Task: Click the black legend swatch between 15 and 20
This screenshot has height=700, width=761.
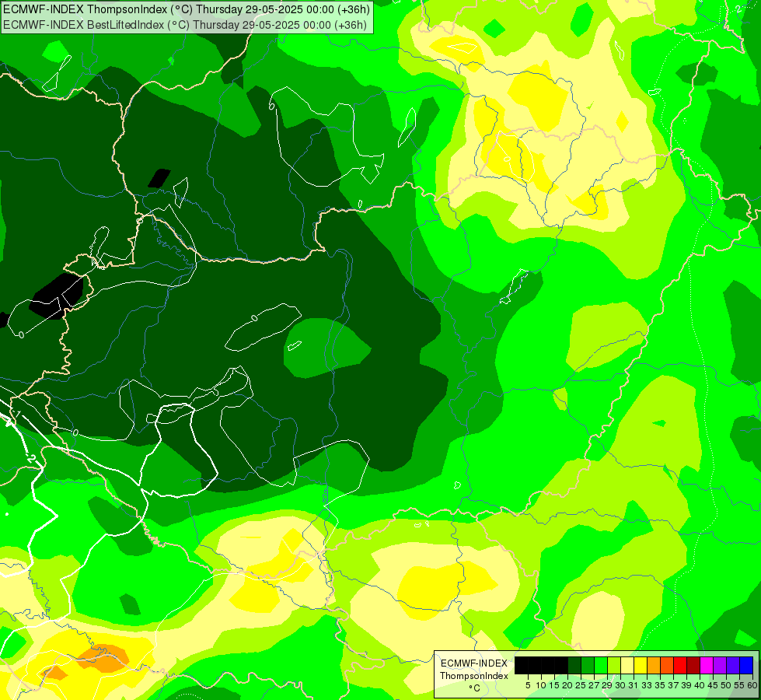Action: (x=561, y=665)
